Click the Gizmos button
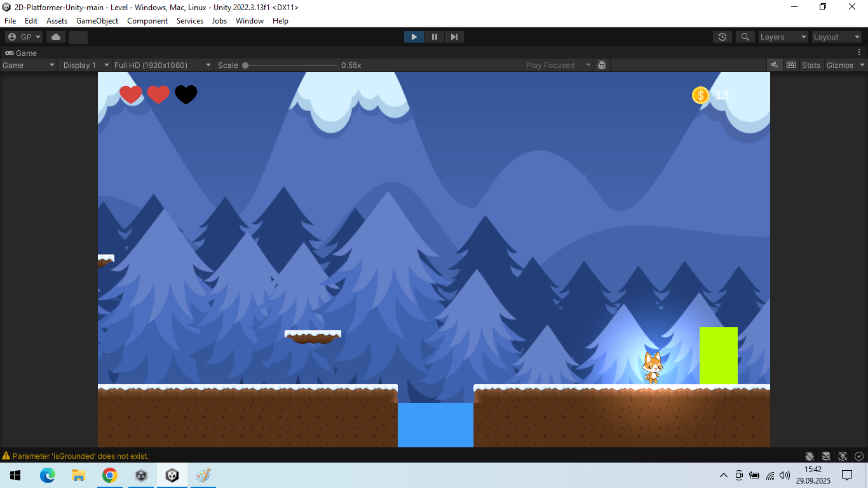 pyautogui.click(x=840, y=65)
